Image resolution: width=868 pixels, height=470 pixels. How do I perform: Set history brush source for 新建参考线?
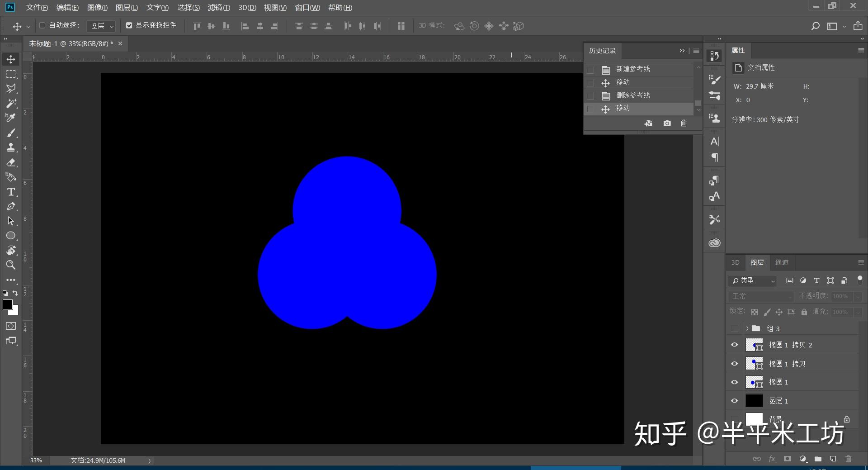pyautogui.click(x=590, y=70)
